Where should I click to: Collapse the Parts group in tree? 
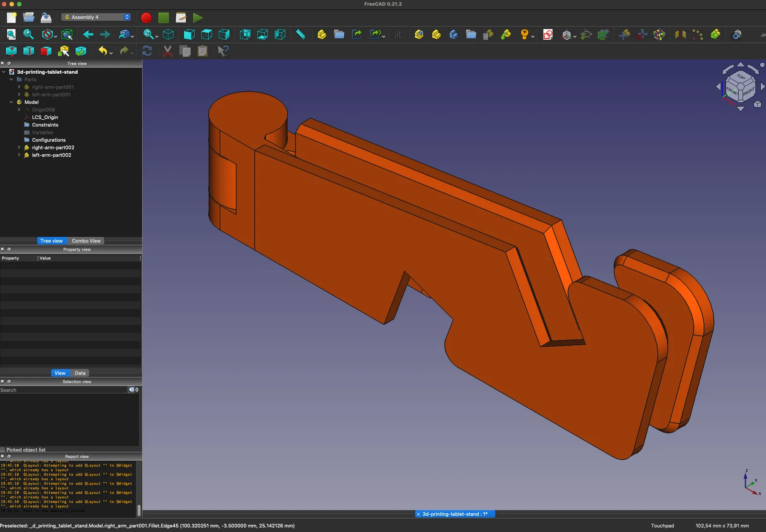[11, 79]
